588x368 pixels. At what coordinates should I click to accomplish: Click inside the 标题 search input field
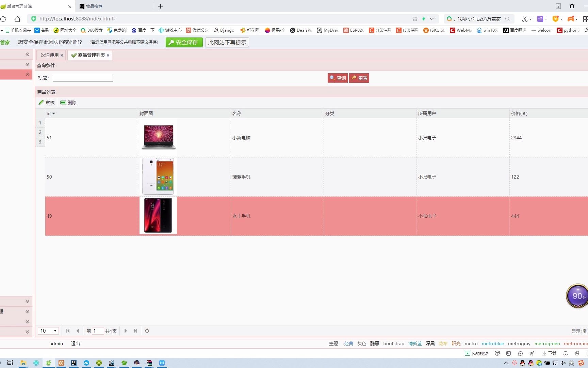[82, 78]
